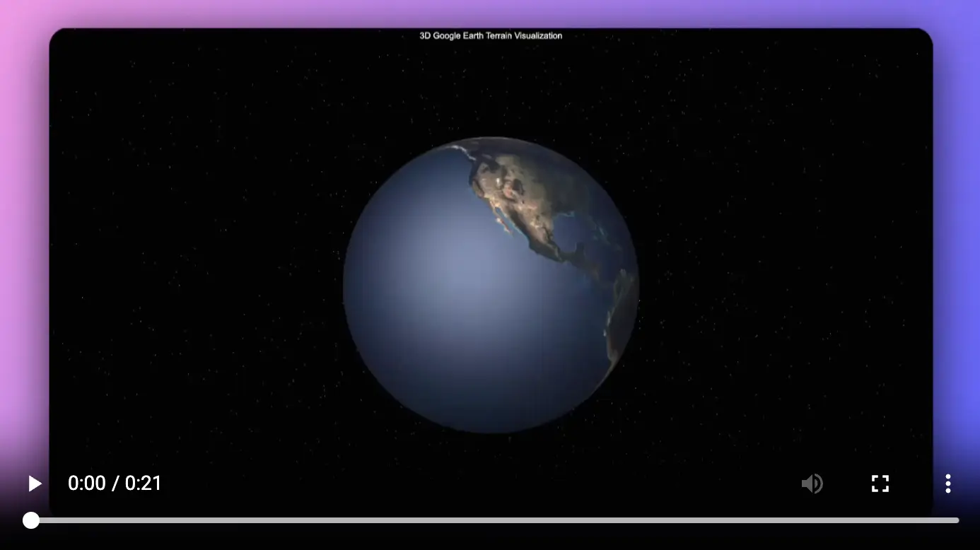Click the purple background right of the video

(x=957, y=212)
